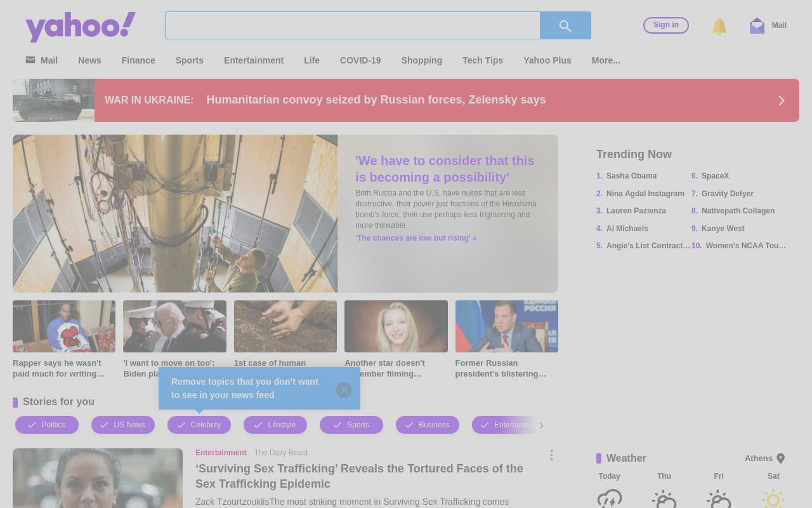Viewport: 812px width, 508px height.
Task: Select trending topic Nativepath Collagen
Action: 738,211
